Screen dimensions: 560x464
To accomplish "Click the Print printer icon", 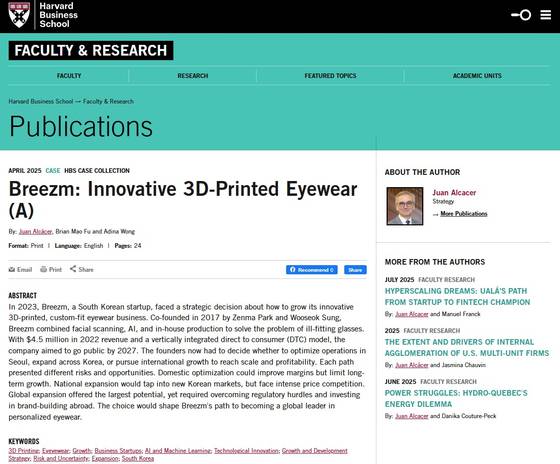I will pyautogui.click(x=44, y=269).
